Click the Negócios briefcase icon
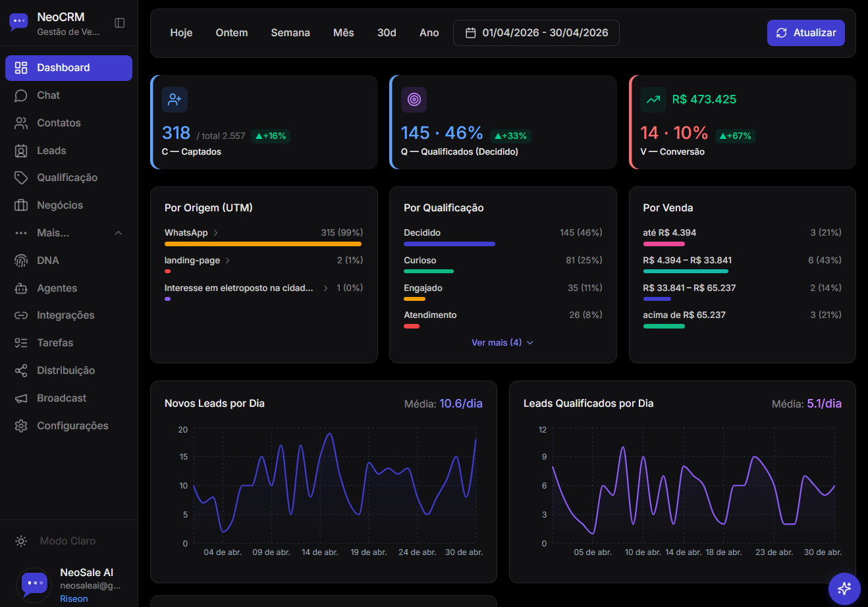The width and height of the screenshot is (868, 607). 21,205
